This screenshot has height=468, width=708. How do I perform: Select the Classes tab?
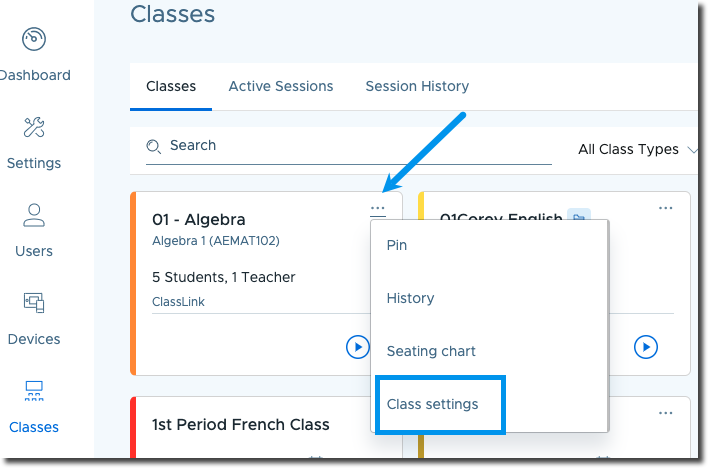click(171, 86)
